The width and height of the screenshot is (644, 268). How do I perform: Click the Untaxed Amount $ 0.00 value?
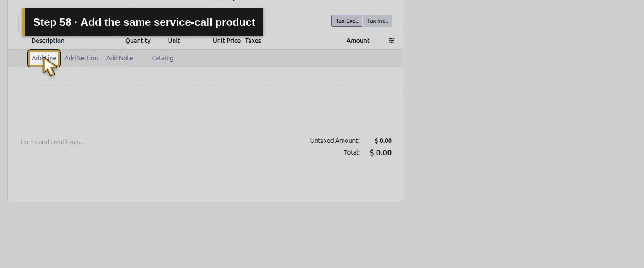pos(383,141)
